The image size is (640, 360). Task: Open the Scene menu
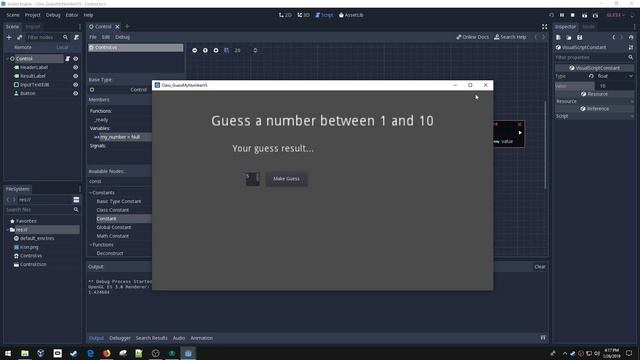(13, 15)
